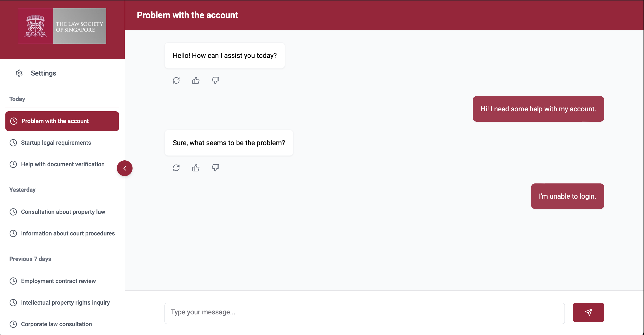Open the Help with document verification conversation

click(x=63, y=164)
